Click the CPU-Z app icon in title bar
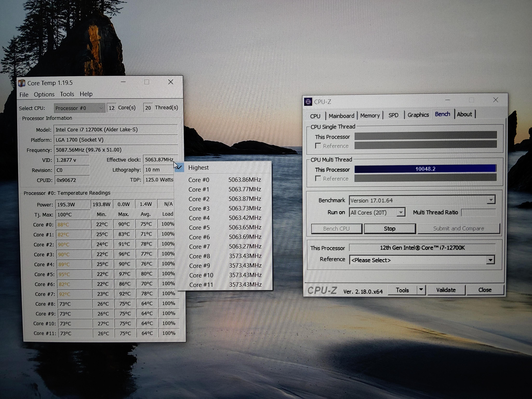The width and height of the screenshot is (532, 399). tap(308, 101)
